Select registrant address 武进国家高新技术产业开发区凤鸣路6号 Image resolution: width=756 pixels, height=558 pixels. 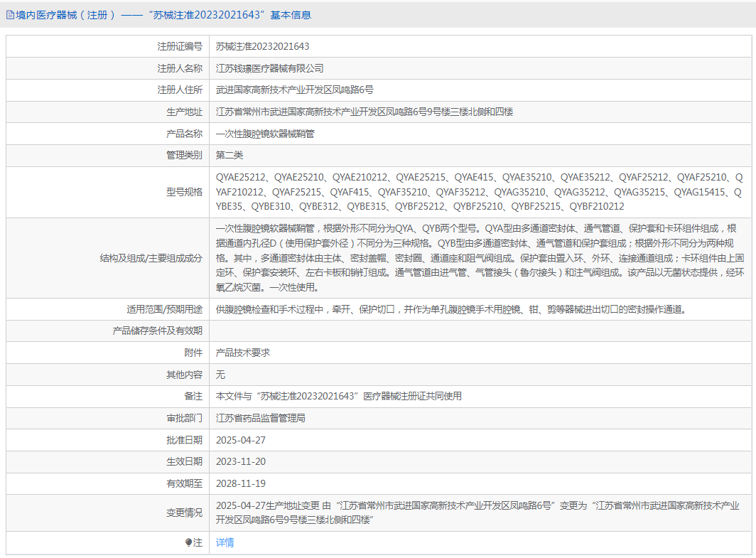point(295,90)
